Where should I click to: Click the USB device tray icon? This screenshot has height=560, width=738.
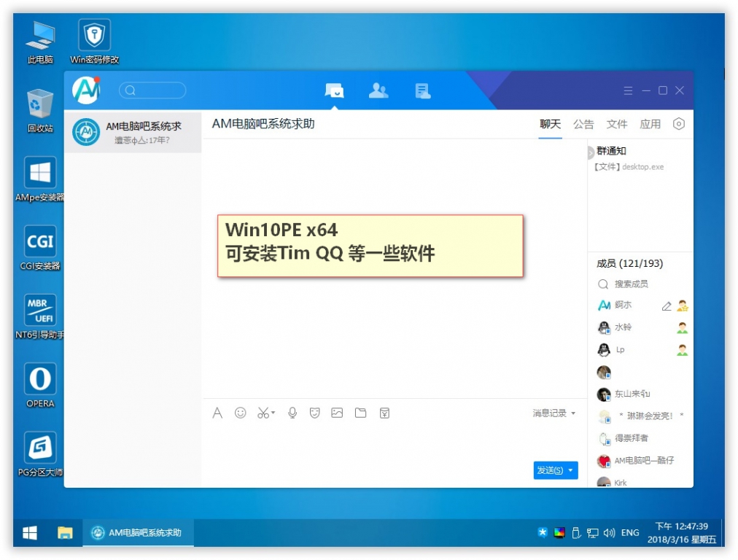pyautogui.click(x=575, y=533)
